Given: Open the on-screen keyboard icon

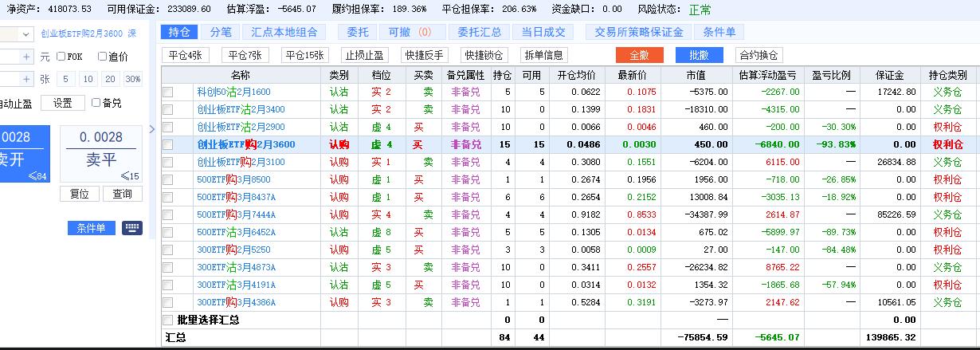Looking at the screenshot, I should [132, 228].
